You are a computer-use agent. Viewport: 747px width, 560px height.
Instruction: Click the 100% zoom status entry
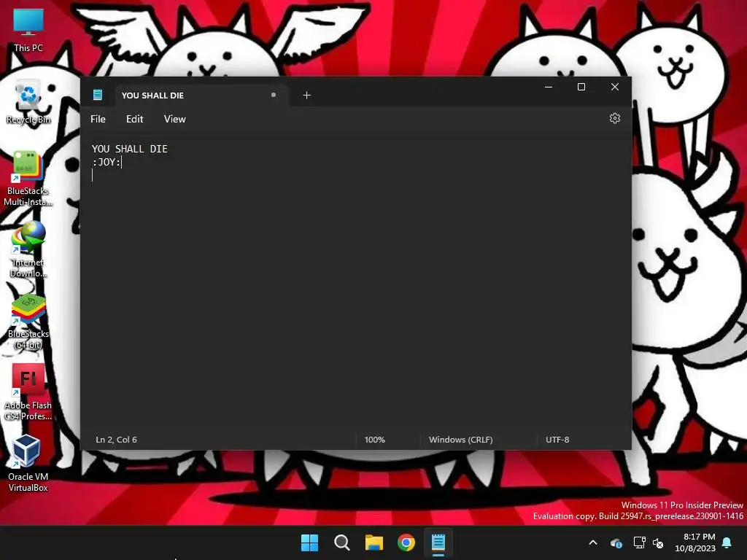(x=374, y=440)
